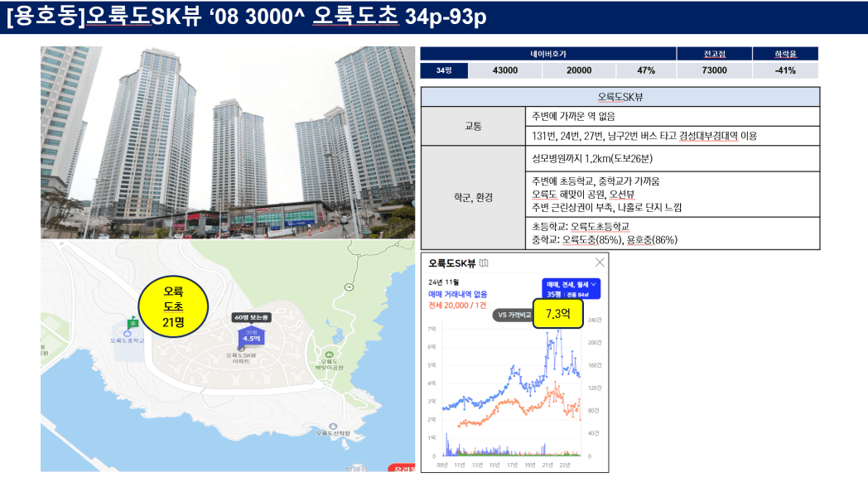
Task: Select the 전고점 column header
Action: pyautogui.click(x=714, y=54)
